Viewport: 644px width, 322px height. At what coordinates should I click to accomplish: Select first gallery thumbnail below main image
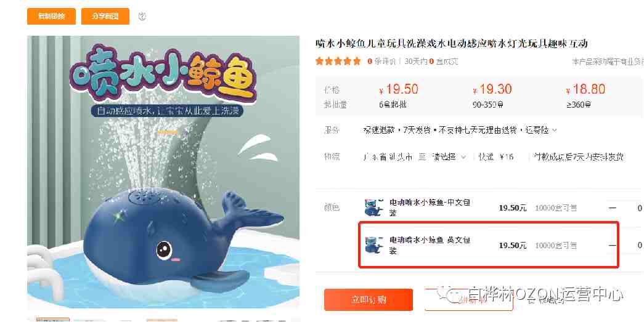point(52,320)
